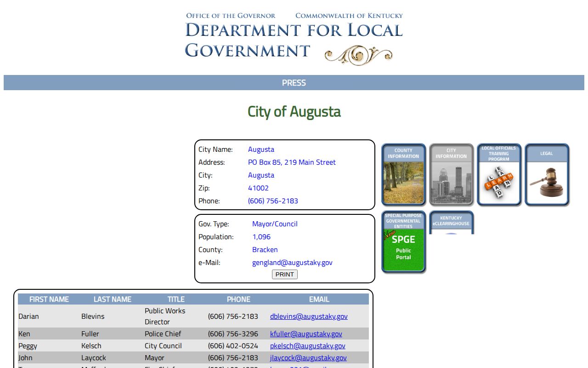Email dblevins@augustaky.gov link

[x=309, y=316]
